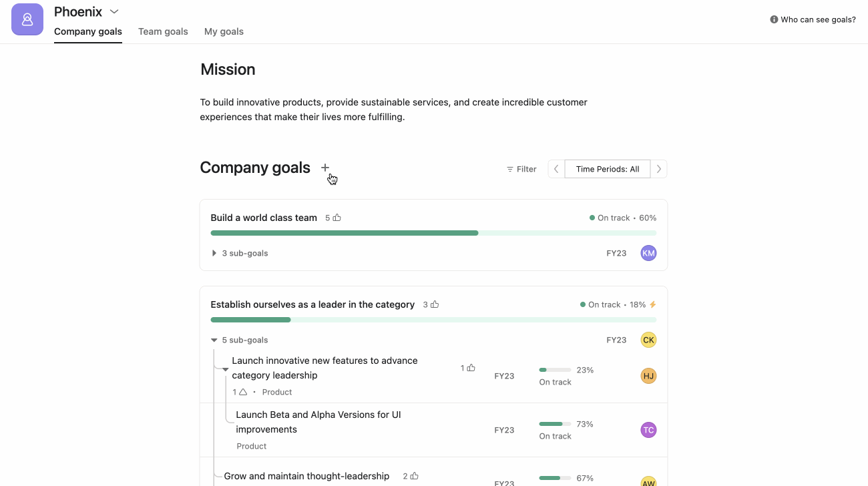Collapse the 5 sub-goals list
This screenshot has width=868, height=486.
(214, 340)
